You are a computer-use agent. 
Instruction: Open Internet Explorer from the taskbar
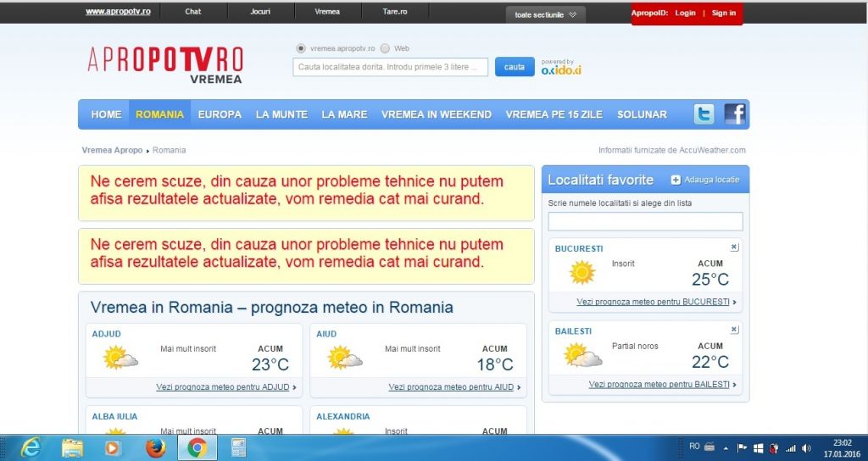[30, 447]
